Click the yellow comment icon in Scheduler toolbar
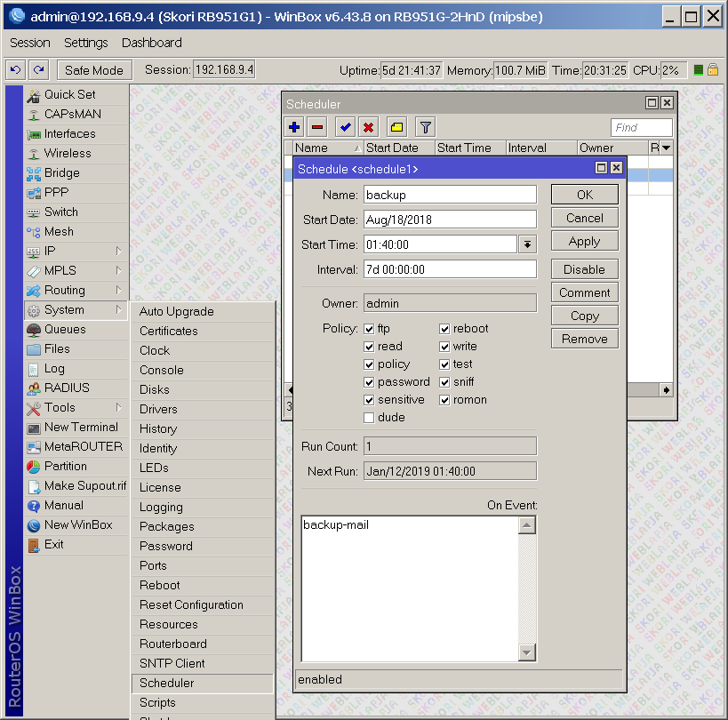 pyautogui.click(x=396, y=127)
